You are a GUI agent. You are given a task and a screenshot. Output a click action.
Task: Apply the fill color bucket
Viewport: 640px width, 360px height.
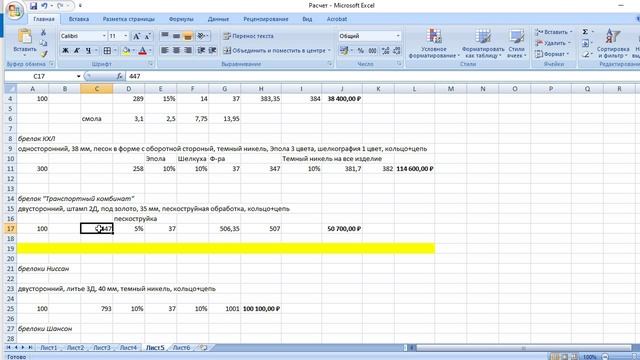tap(126, 51)
